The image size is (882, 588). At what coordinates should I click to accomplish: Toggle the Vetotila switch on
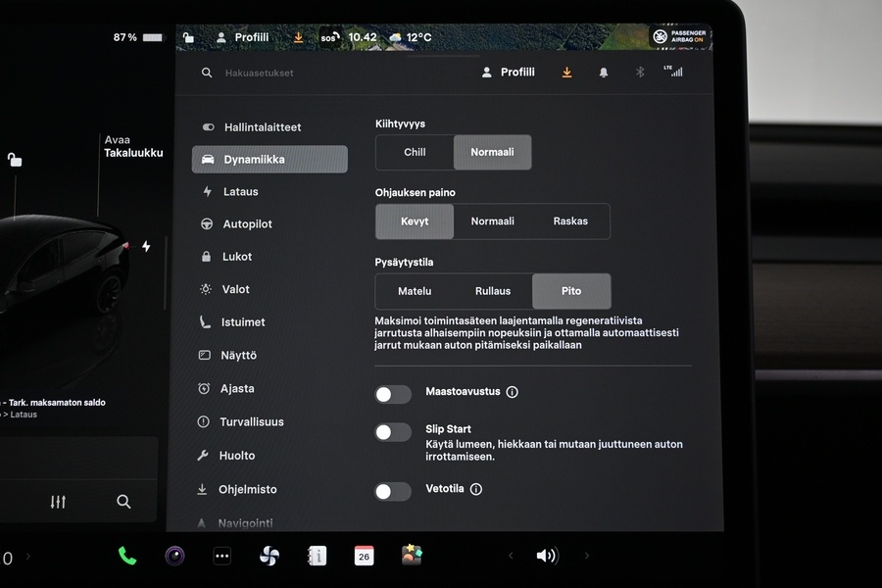(393, 491)
